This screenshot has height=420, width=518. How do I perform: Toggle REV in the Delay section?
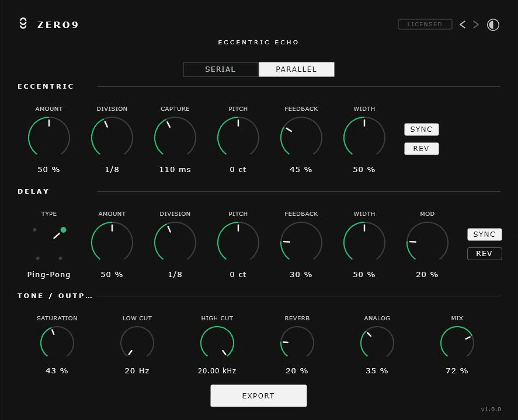pos(485,253)
